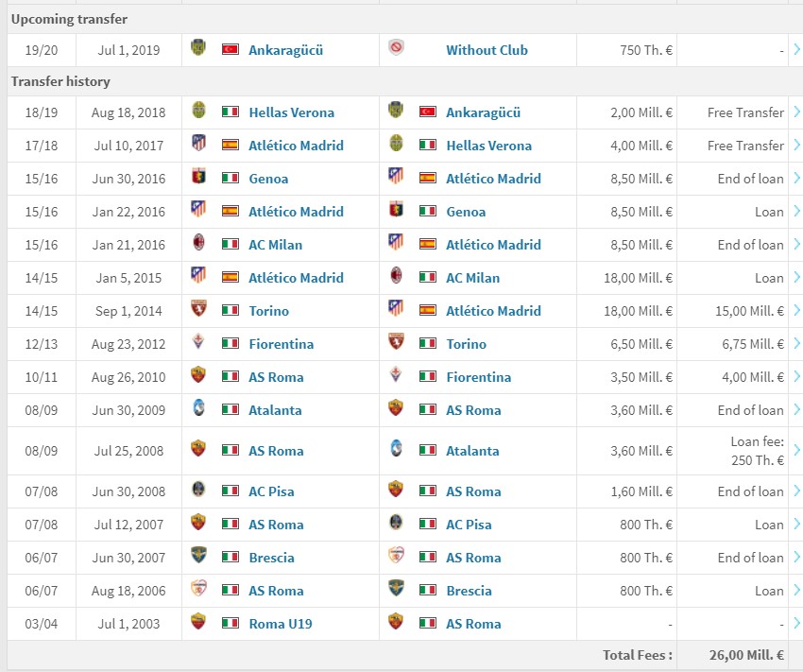Open Roma U19 club link
The width and height of the screenshot is (803, 672).
(281, 624)
